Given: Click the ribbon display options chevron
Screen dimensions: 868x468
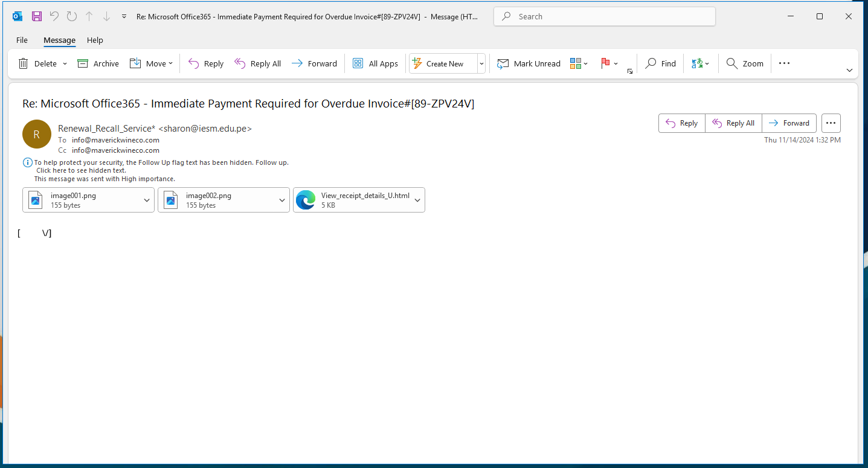Looking at the screenshot, I should point(849,71).
